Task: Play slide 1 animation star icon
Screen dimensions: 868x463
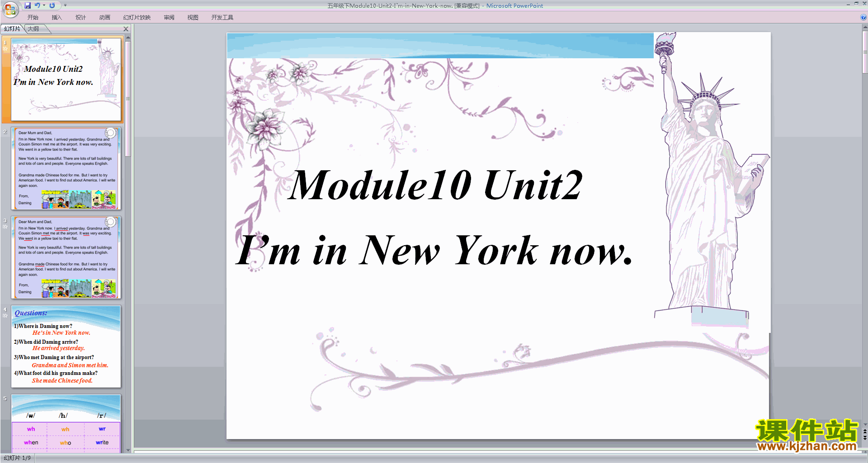Action: pos(5,49)
